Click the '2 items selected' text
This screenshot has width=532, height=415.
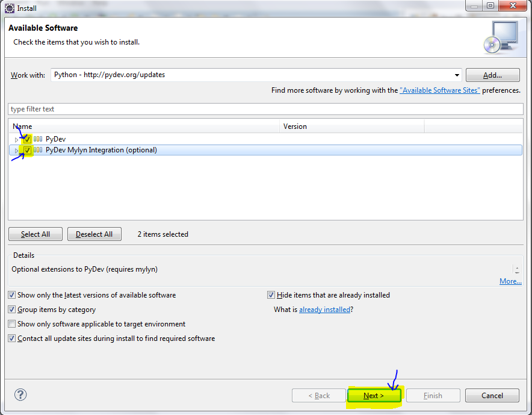[x=163, y=234]
